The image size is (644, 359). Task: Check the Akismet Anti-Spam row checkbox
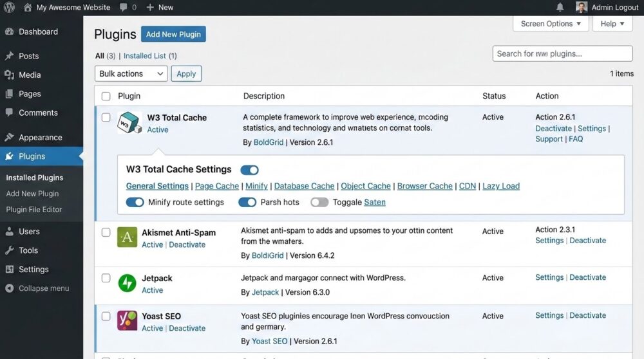pyautogui.click(x=106, y=232)
